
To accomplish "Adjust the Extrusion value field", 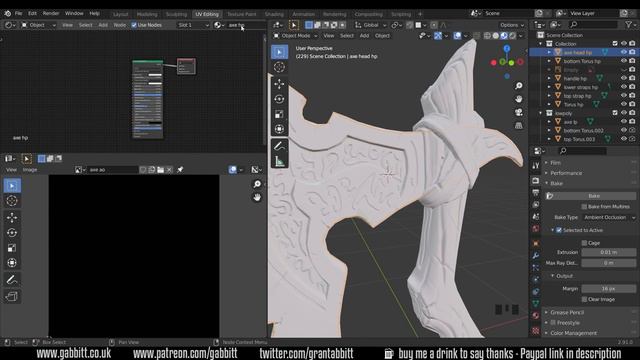I will pyautogui.click(x=609, y=252).
